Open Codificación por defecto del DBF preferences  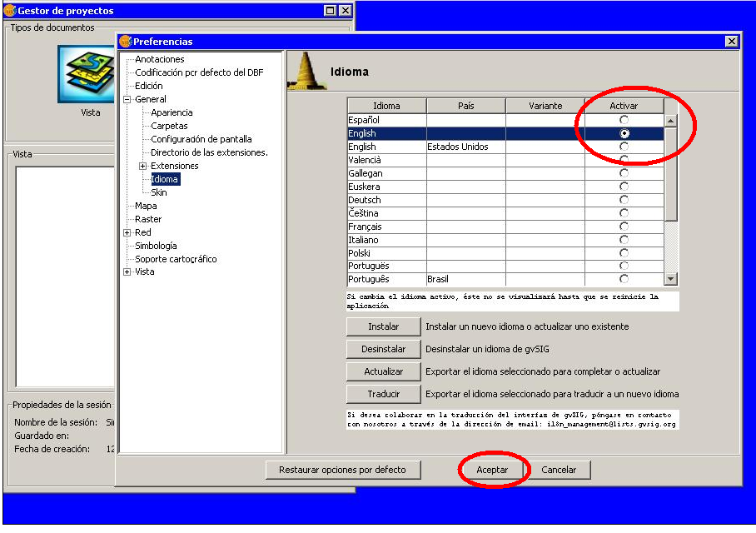tap(199, 72)
